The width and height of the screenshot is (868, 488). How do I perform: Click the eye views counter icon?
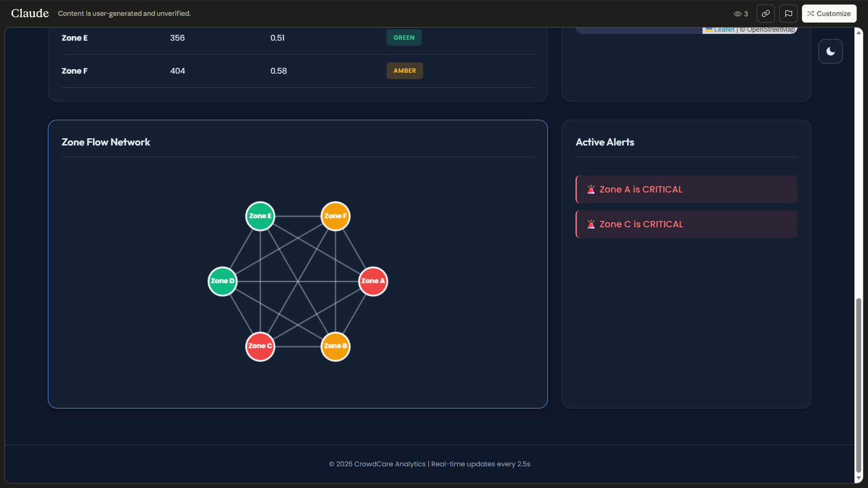737,14
